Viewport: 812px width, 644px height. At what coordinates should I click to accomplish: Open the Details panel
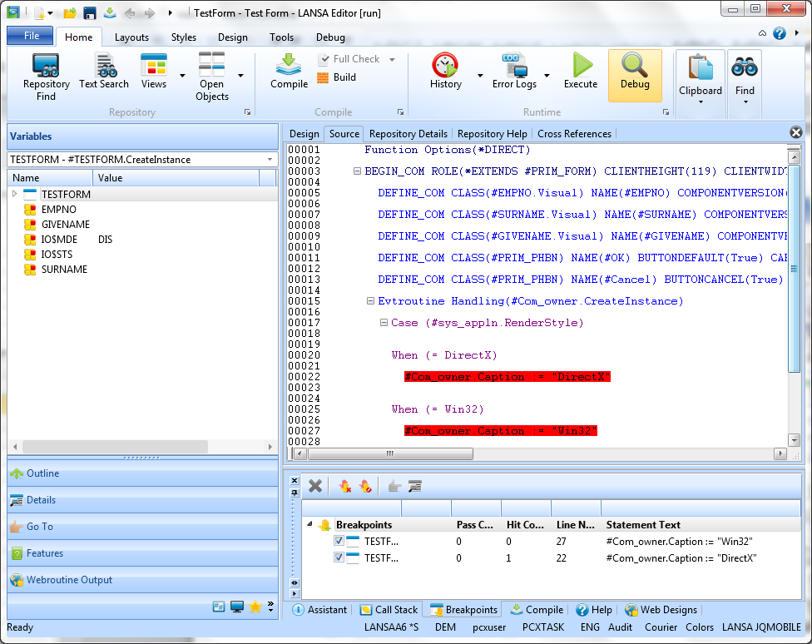click(142, 500)
